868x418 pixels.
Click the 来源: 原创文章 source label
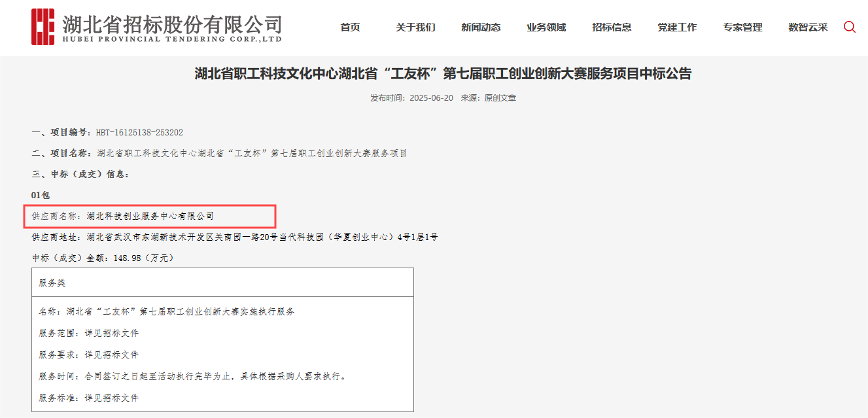pyautogui.click(x=488, y=98)
